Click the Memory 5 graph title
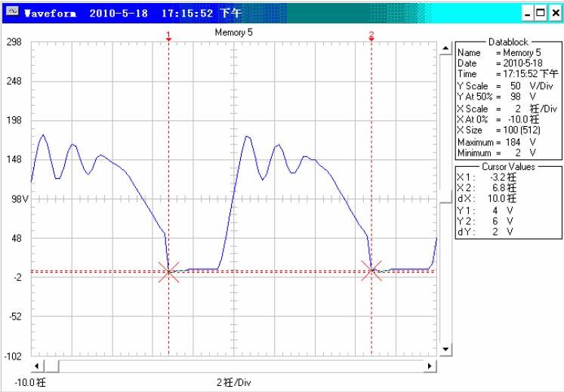 (233, 34)
